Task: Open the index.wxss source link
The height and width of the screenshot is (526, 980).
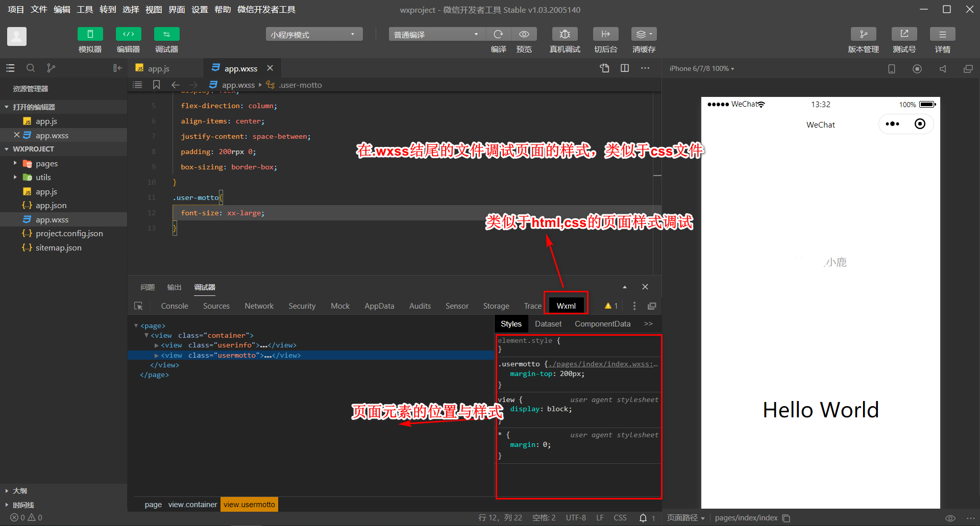Action: (603, 364)
